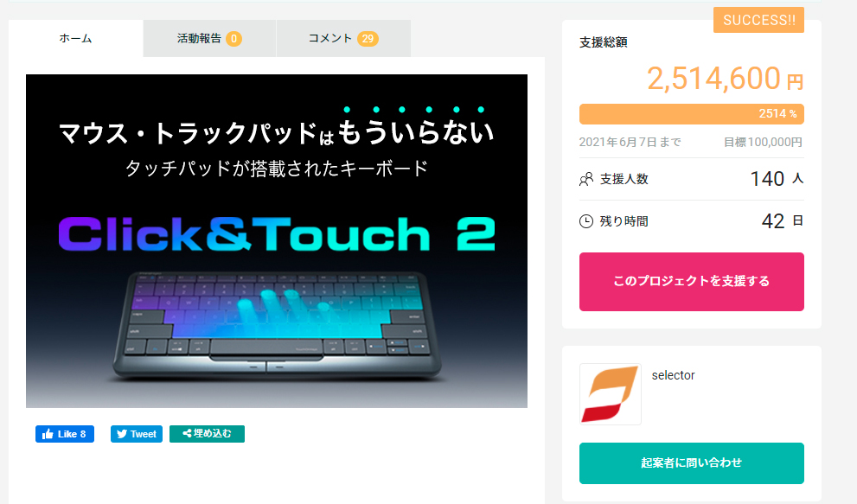
Task: Click the 29 comments count badge
Action: click(x=368, y=39)
